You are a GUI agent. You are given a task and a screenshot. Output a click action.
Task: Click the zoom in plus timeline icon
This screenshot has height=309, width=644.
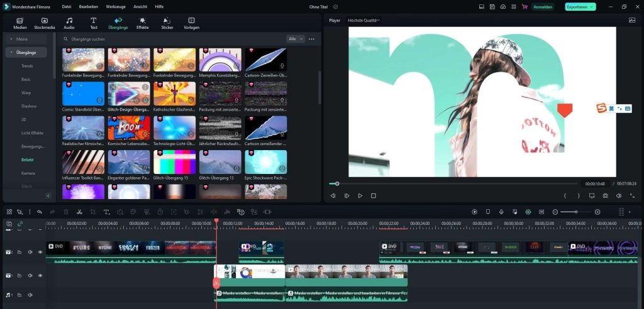(597, 212)
